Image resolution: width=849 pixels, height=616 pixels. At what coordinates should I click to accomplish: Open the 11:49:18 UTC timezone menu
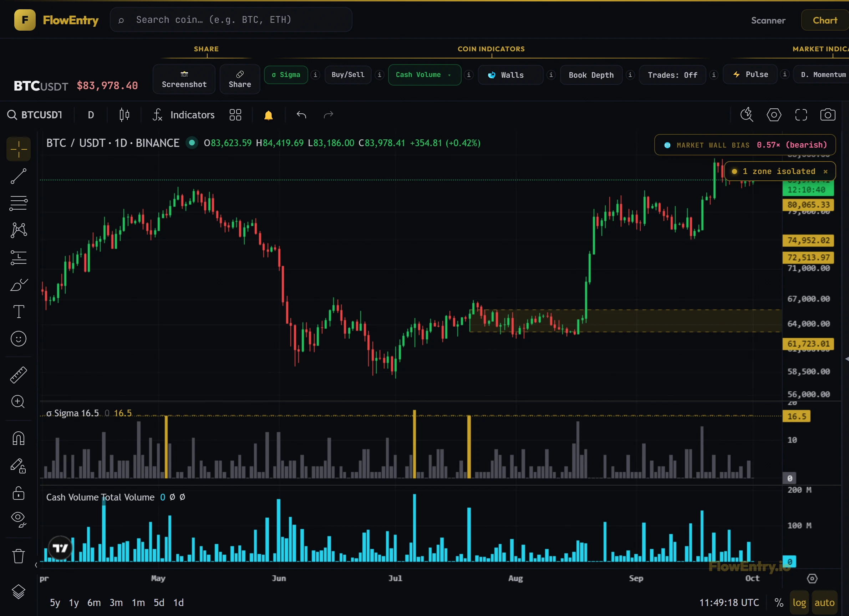click(729, 602)
